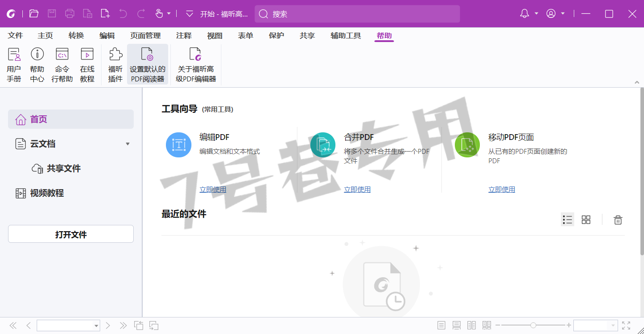The width and height of the screenshot is (644, 334).
Task: Click the Print icon in title bar
Action: coord(70,13)
